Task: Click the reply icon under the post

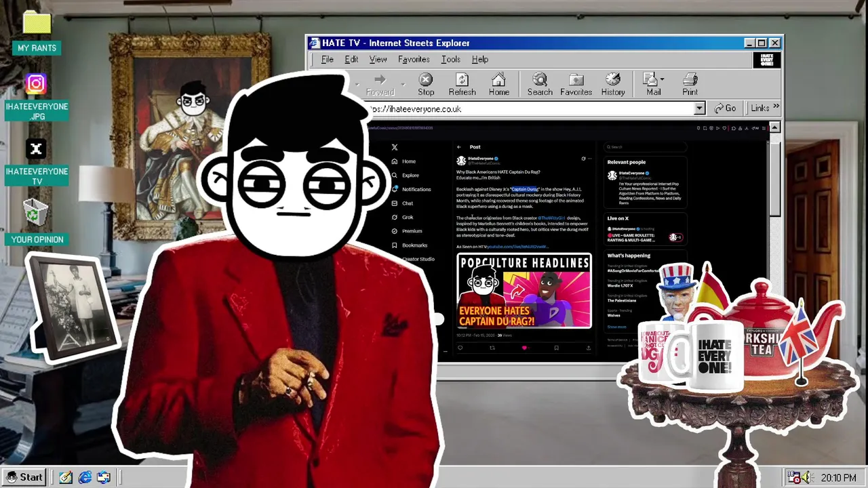Action: [x=460, y=348]
